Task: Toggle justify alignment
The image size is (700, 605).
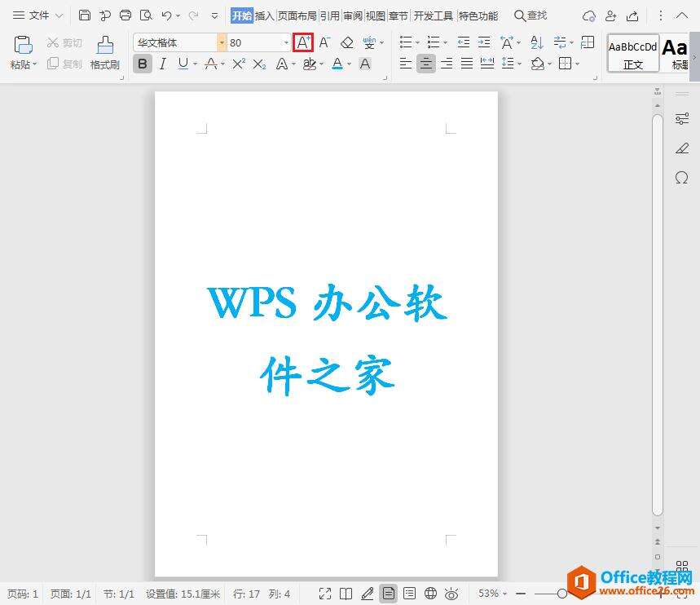Action: point(467,64)
